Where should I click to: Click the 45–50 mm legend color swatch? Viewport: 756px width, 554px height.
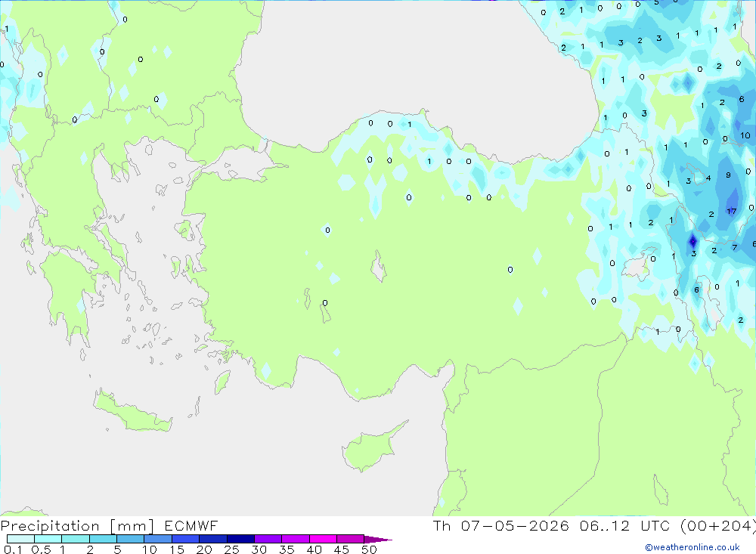tap(351, 539)
